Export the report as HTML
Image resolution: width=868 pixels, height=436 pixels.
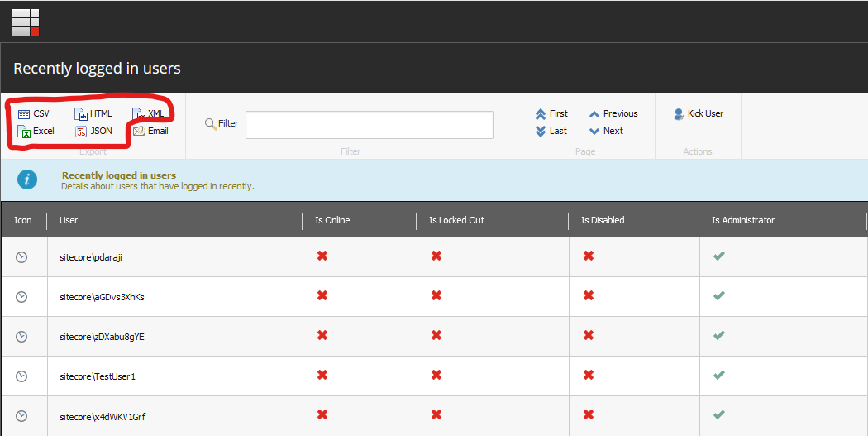(x=93, y=113)
